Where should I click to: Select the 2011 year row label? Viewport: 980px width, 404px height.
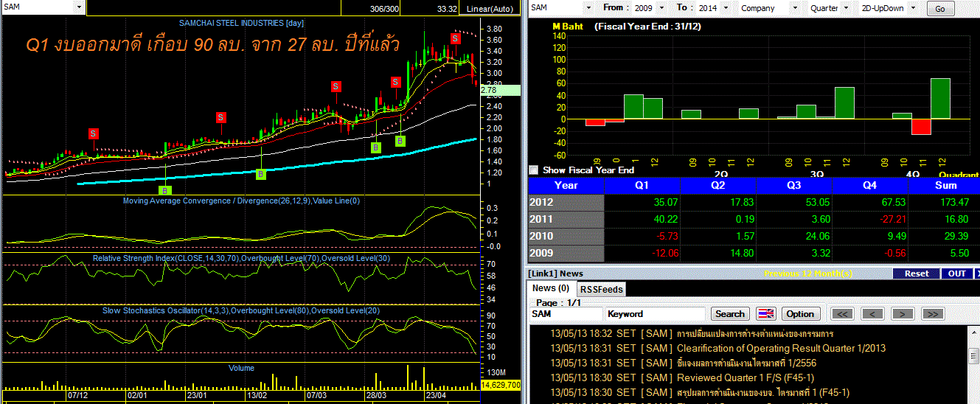(566, 219)
